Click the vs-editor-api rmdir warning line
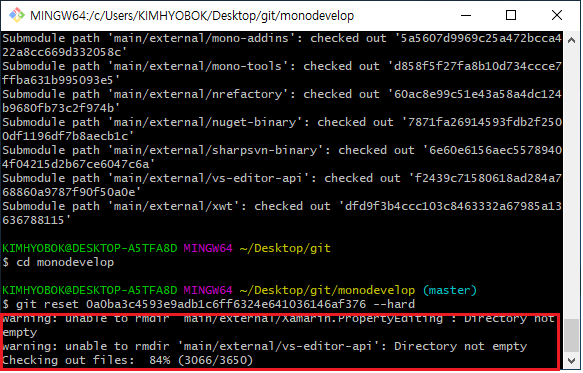Viewport: 583px width, 373px height. coord(265,346)
